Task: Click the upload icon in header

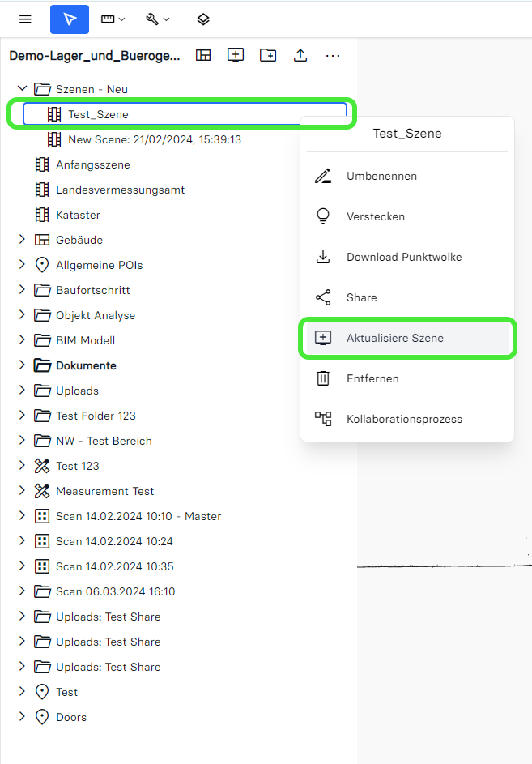Action: tap(300, 55)
